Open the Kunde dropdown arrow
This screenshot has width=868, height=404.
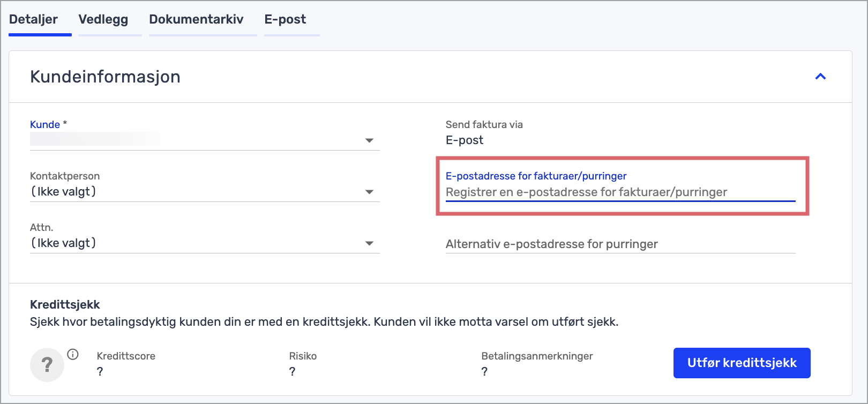369,140
